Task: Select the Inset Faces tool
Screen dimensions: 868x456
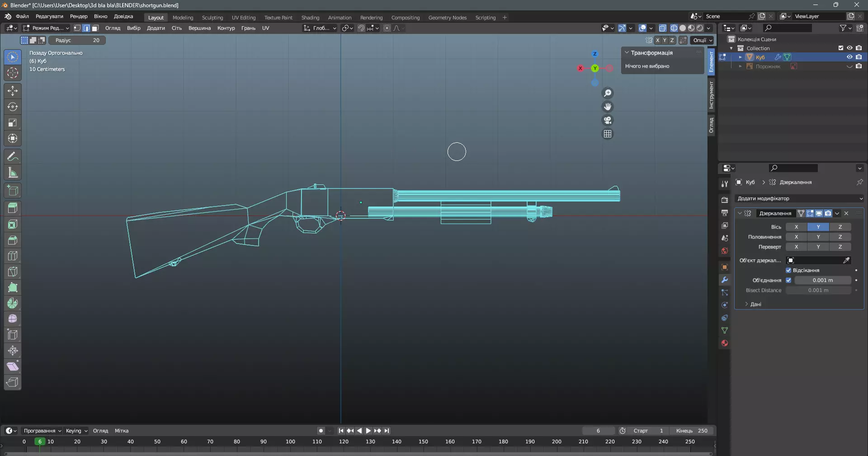Action: (13, 224)
